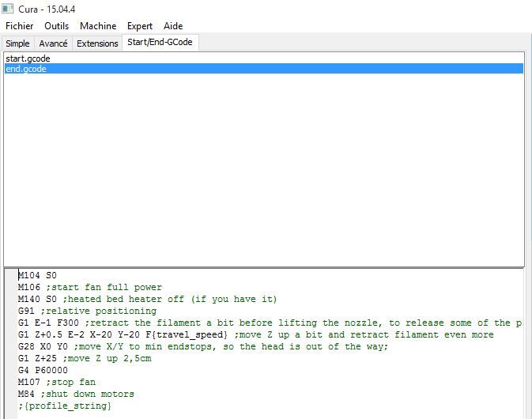Open the Fichier menu

19,26
